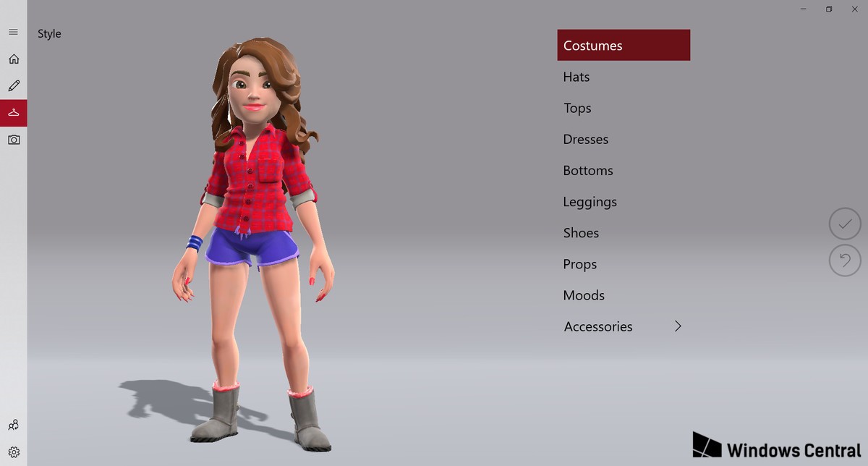Open the camera Photobooth icon
The width and height of the screenshot is (868, 466).
(13, 140)
